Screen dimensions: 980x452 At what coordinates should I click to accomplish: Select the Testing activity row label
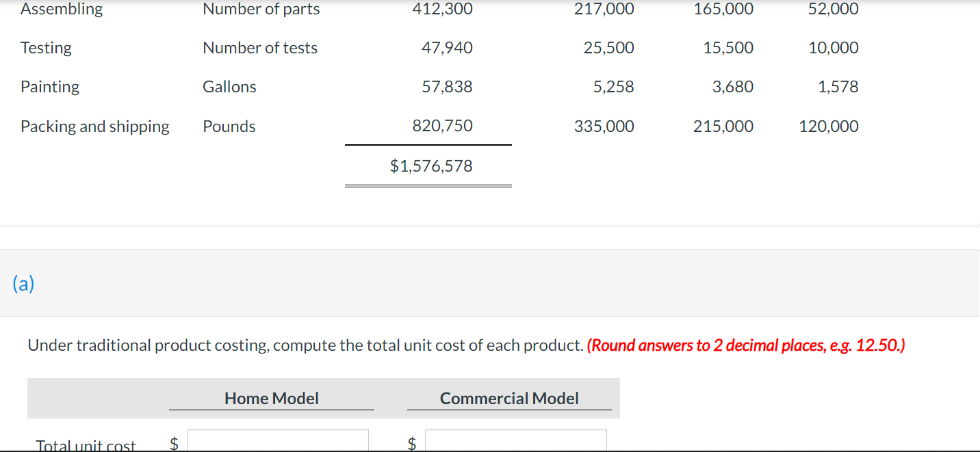coord(45,48)
